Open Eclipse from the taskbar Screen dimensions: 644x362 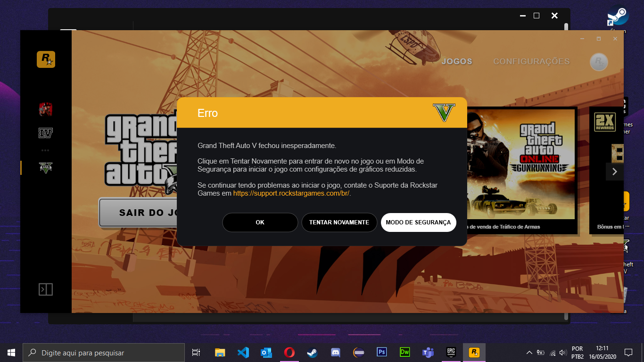359,353
